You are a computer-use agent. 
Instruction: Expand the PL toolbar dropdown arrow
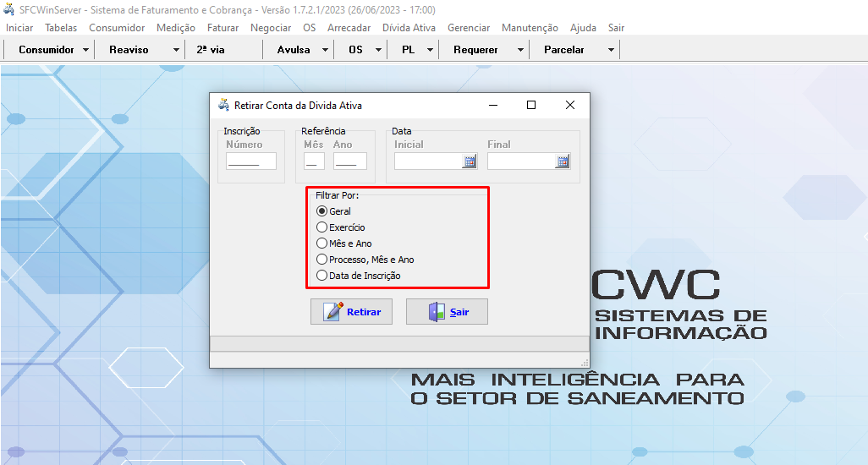[430, 50]
